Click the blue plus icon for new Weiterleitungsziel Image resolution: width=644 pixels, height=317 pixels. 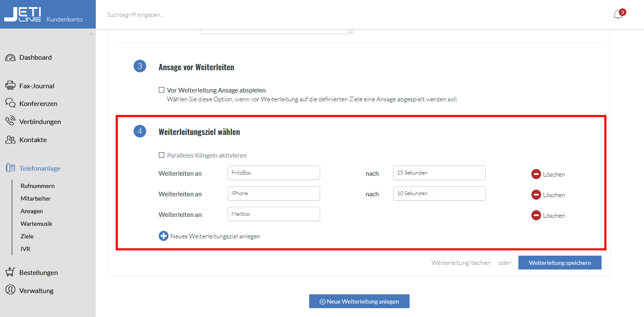pos(163,236)
